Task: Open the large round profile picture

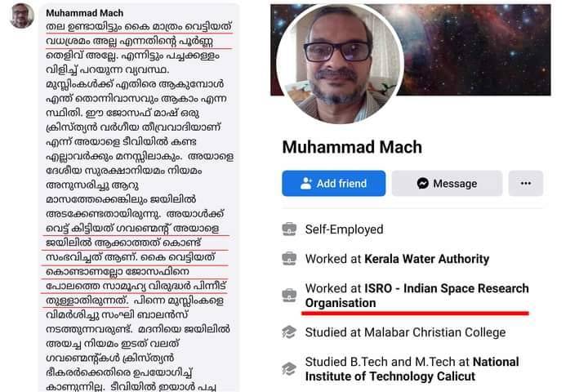Action: pos(340,64)
